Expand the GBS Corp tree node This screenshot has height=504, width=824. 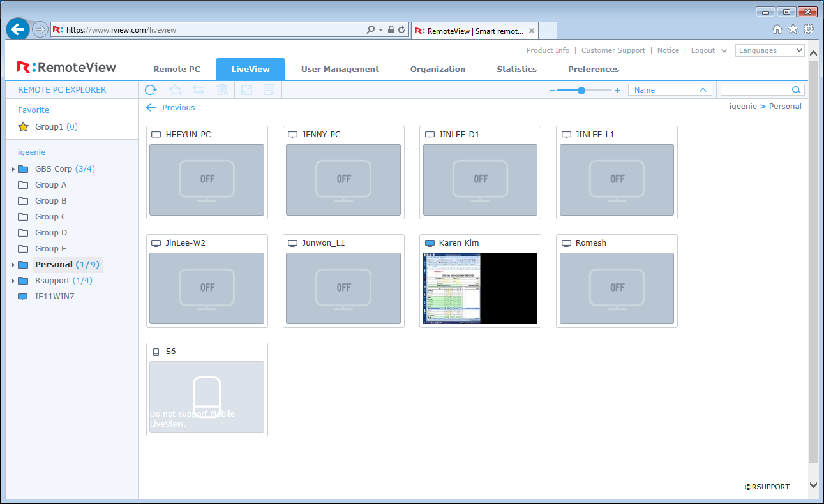coord(13,169)
